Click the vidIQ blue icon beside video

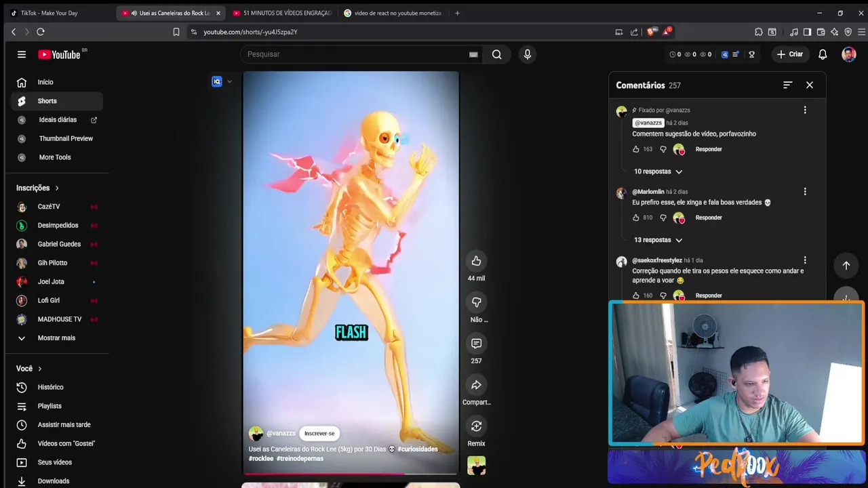coord(217,81)
